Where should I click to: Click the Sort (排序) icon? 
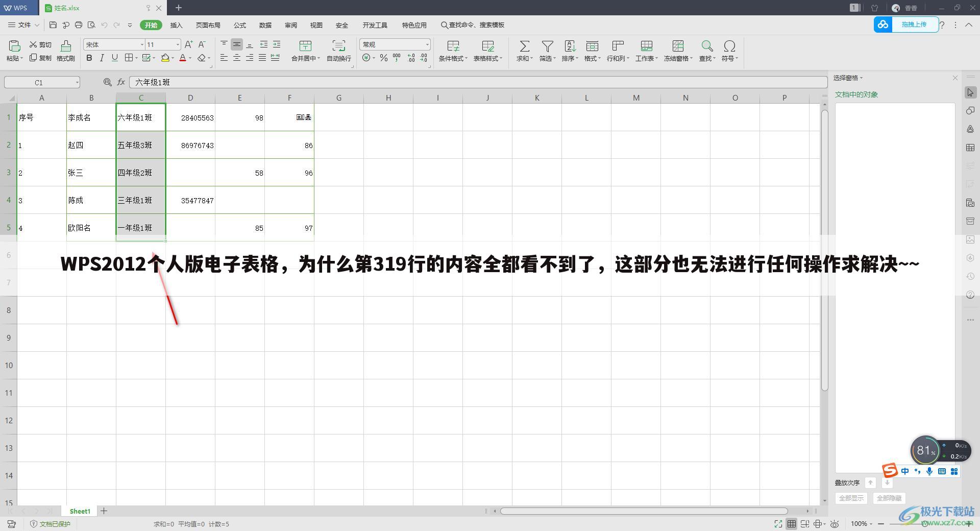tap(570, 46)
